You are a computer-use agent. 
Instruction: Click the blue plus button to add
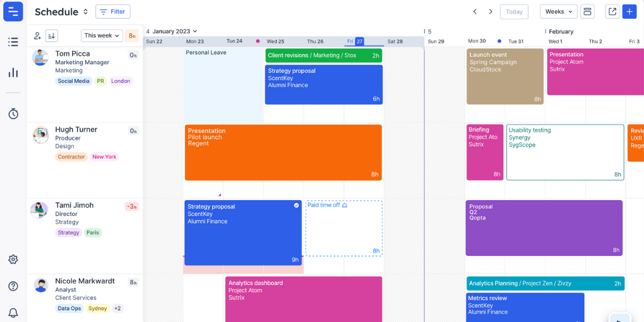629,12
